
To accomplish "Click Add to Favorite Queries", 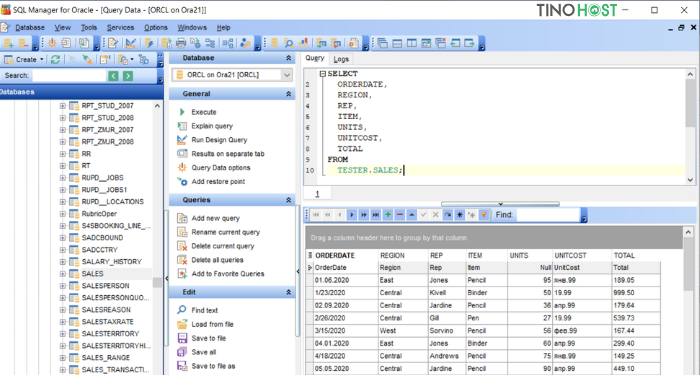I will click(x=228, y=274).
